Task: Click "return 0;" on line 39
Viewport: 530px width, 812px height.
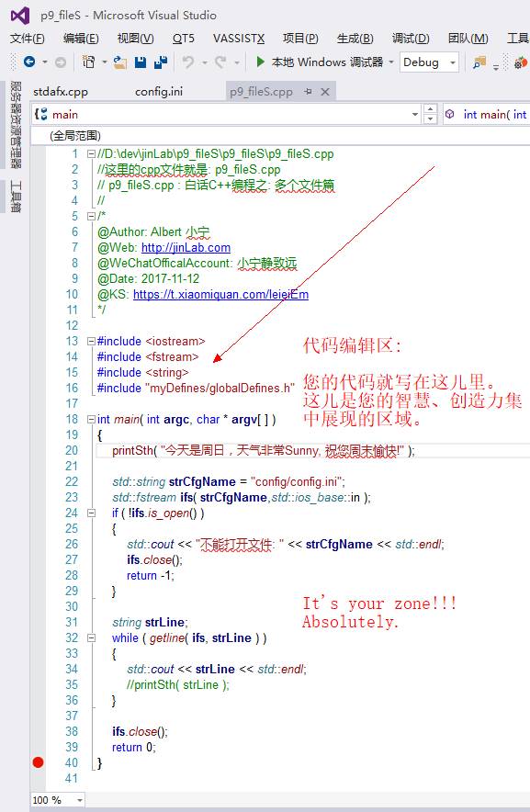Action: click(x=134, y=748)
